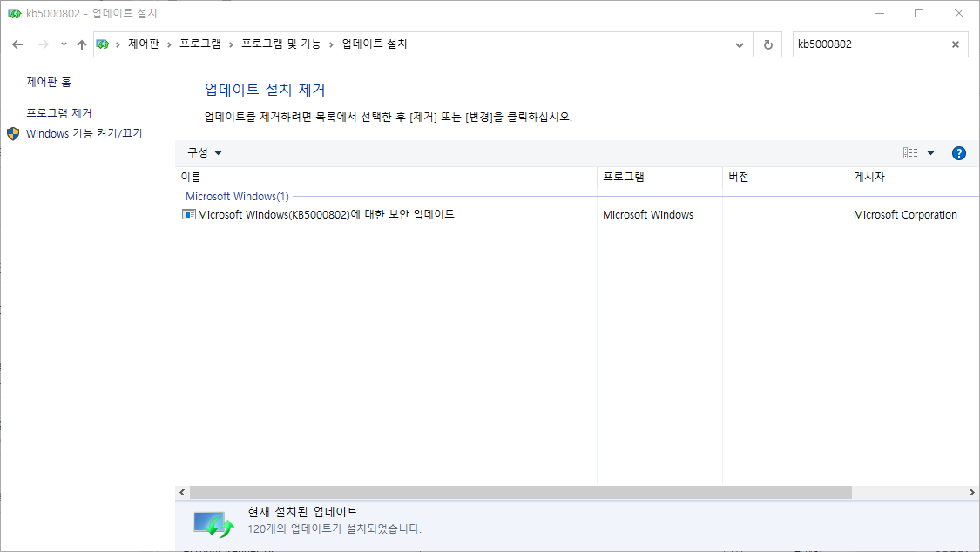Refresh the update list
Screen dimensions: 980x552
[x=768, y=45]
